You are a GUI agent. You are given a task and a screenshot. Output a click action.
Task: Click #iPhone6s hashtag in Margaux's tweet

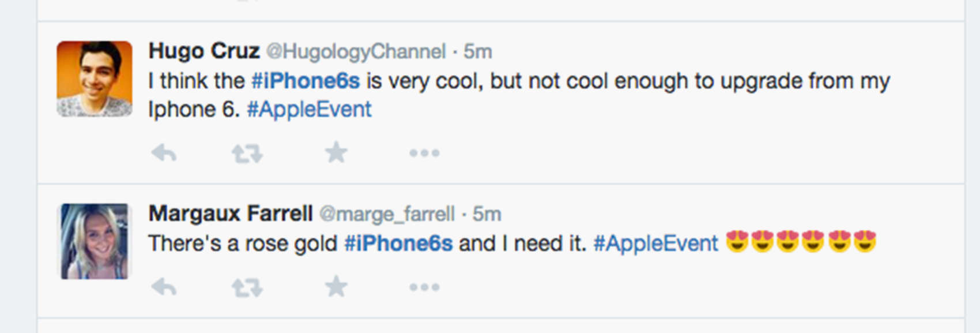(x=398, y=244)
